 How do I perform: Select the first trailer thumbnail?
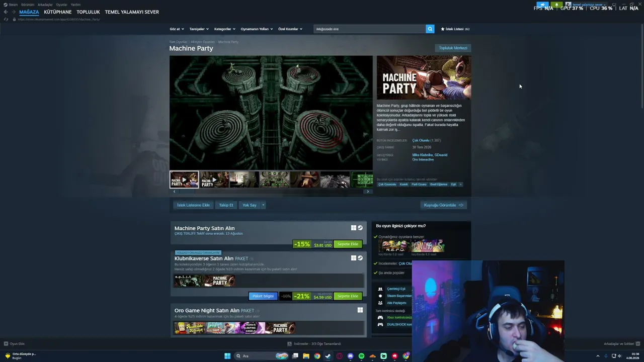click(184, 179)
